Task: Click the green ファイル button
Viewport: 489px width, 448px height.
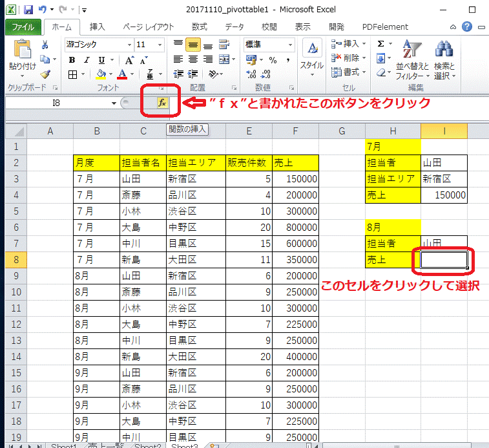Action: click(x=23, y=27)
